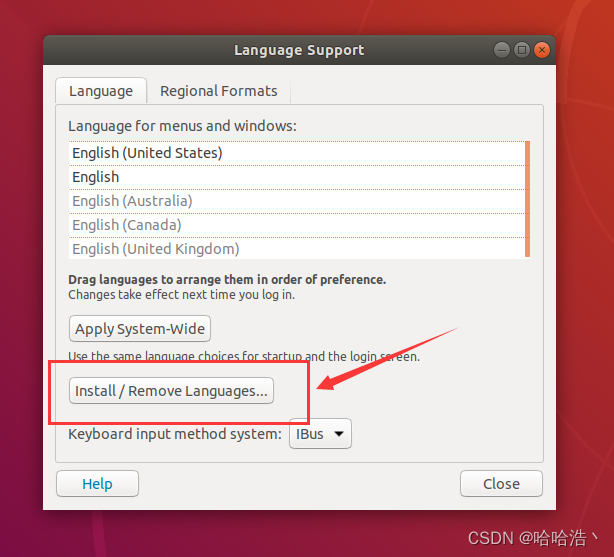Select the plain English language row

(297, 177)
